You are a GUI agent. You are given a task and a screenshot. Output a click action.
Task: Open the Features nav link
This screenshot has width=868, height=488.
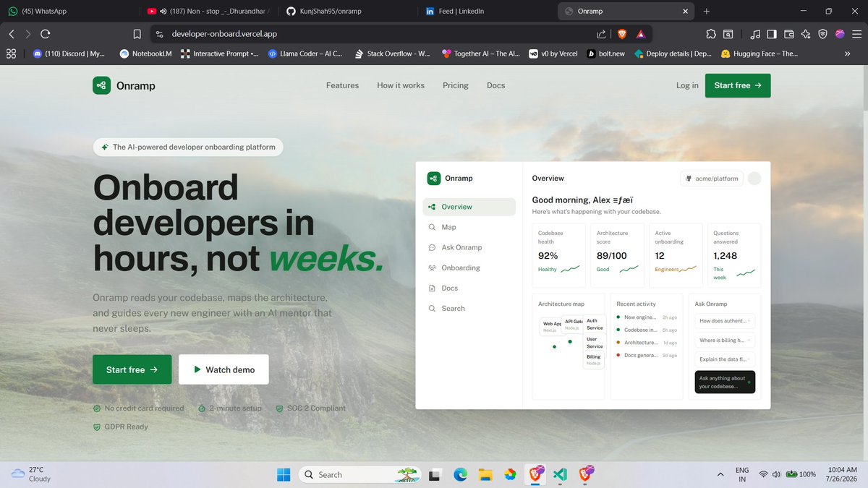click(342, 85)
